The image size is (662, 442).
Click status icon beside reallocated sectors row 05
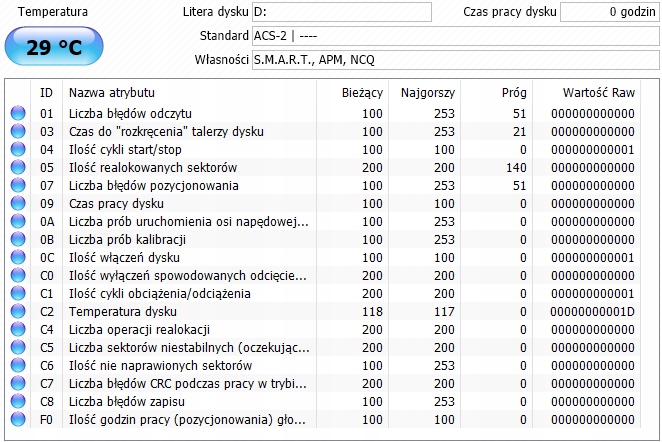17,168
